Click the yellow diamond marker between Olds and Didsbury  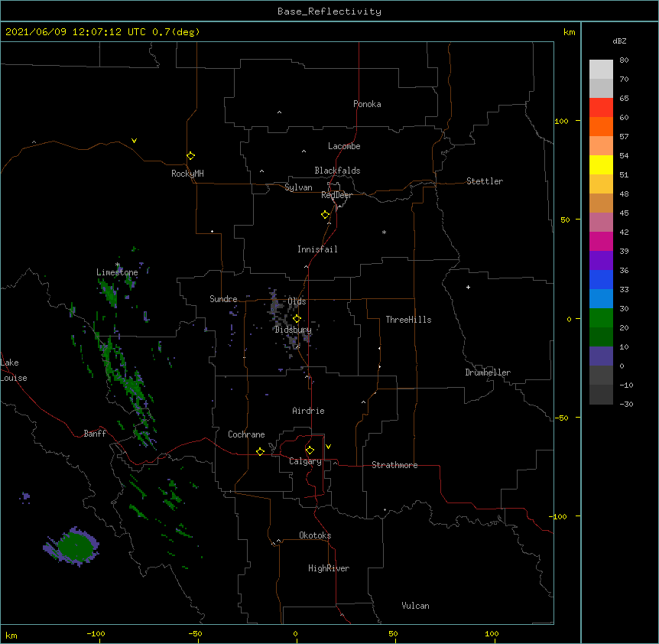click(x=297, y=319)
